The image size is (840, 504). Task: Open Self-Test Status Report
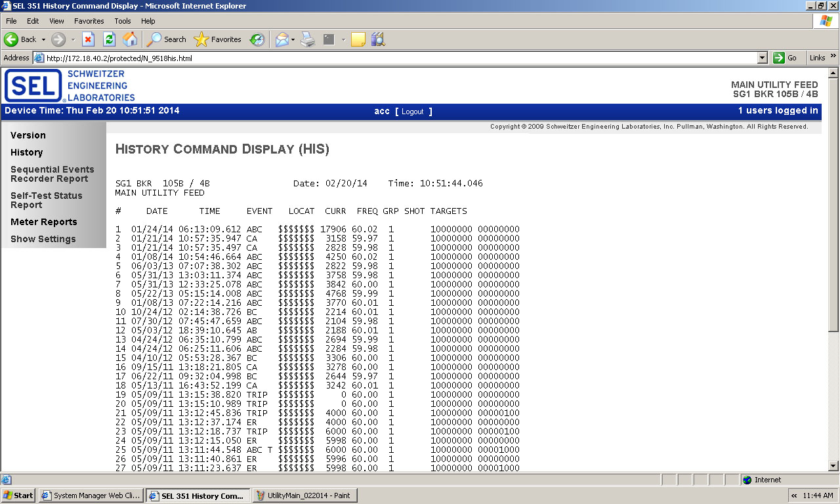click(x=47, y=200)
